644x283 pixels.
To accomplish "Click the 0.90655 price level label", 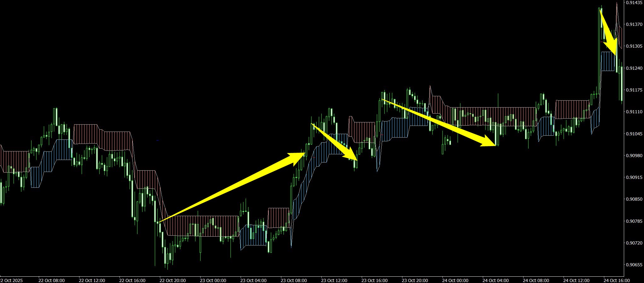I will (634, 265).
